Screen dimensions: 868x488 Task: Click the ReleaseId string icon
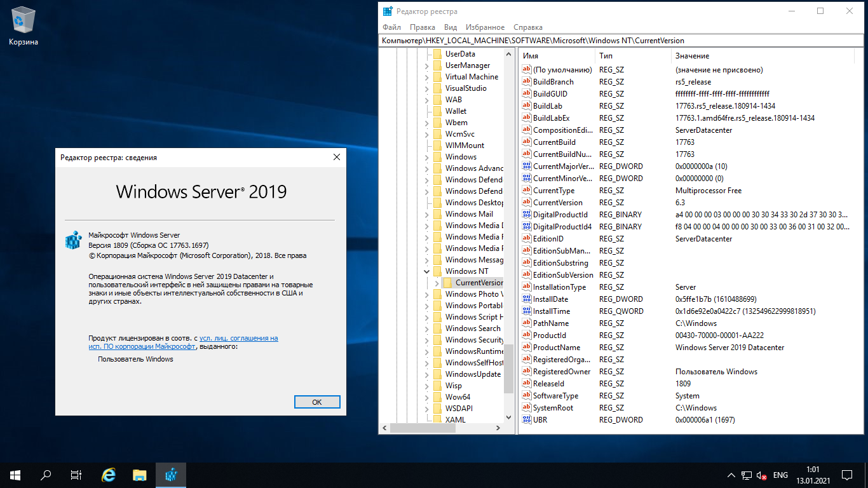coord(526,383)
